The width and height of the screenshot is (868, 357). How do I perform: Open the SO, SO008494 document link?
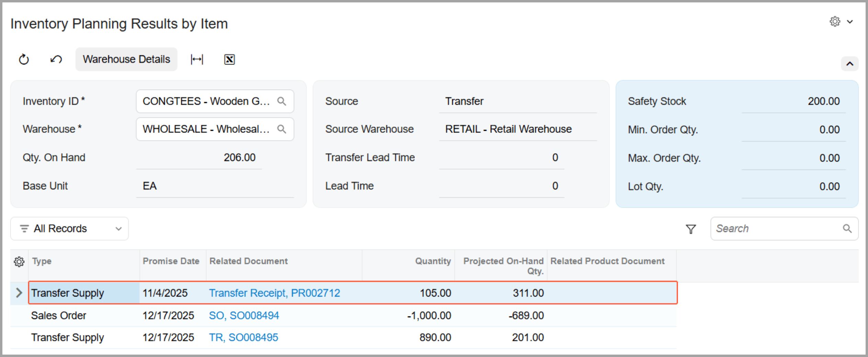(x=244, y=315)
